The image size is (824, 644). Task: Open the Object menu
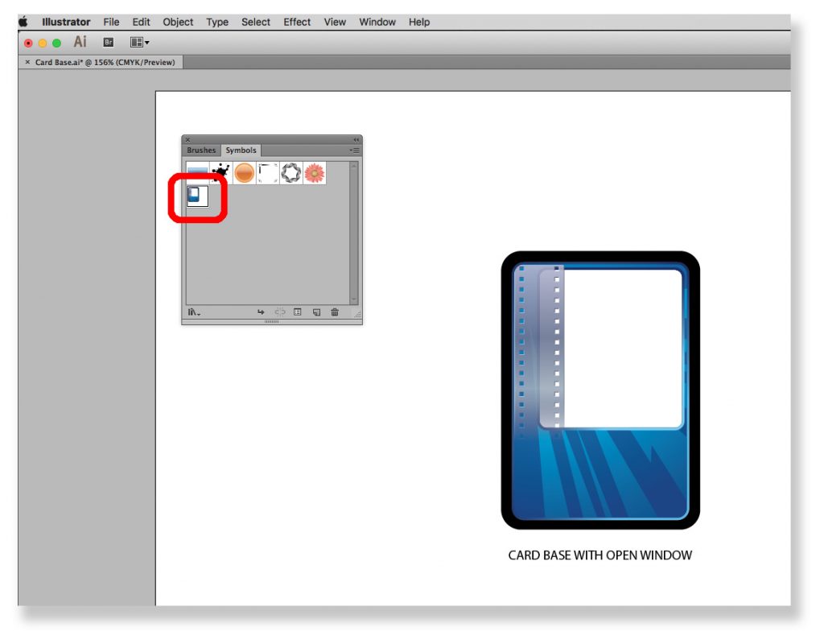(178, 22)
